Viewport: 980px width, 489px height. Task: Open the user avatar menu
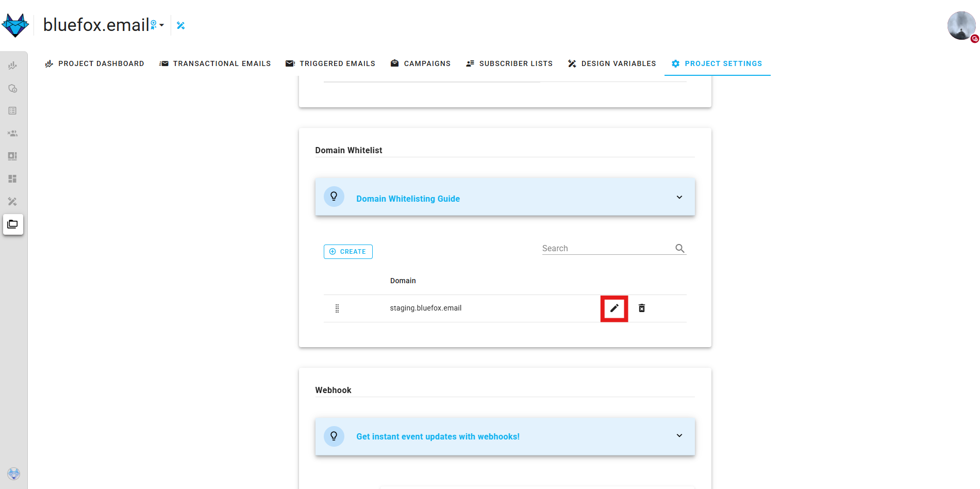click(x=961, y=25)
